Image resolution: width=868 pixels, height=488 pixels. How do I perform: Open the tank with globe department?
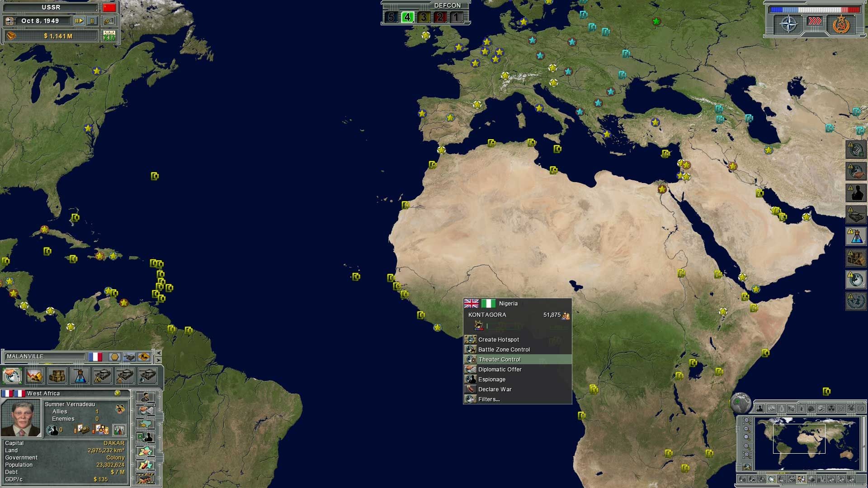pos(148,375)
